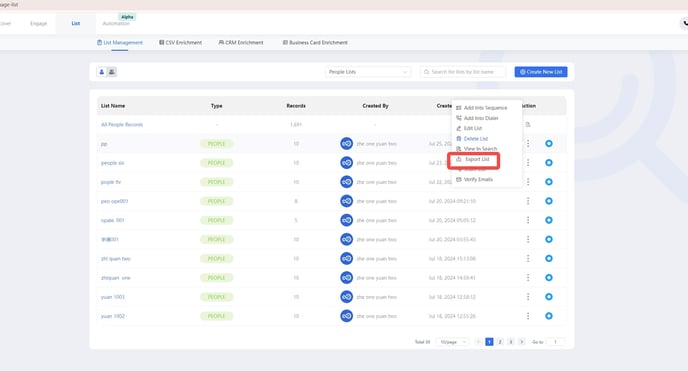Go to page 3 of the lists
Viewport: 688px width, 371px height.
(510, 342)
